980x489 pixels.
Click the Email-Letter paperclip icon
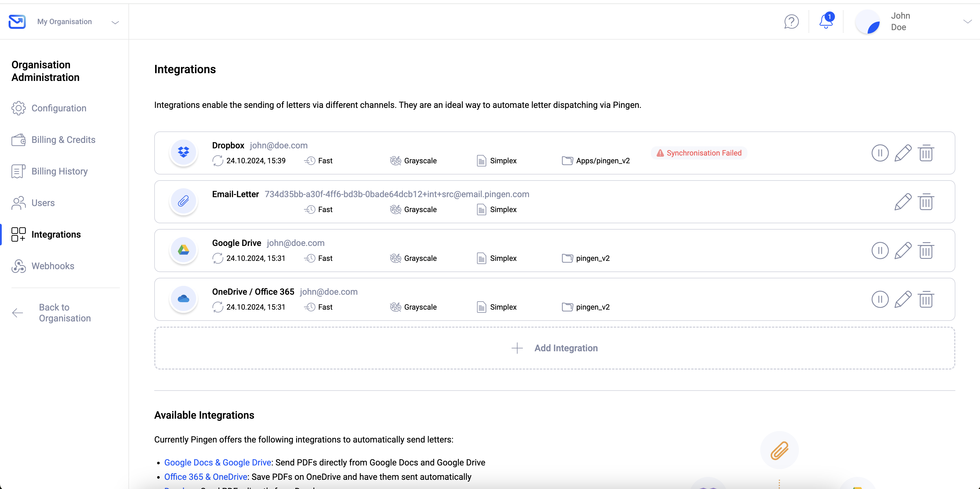183,201
